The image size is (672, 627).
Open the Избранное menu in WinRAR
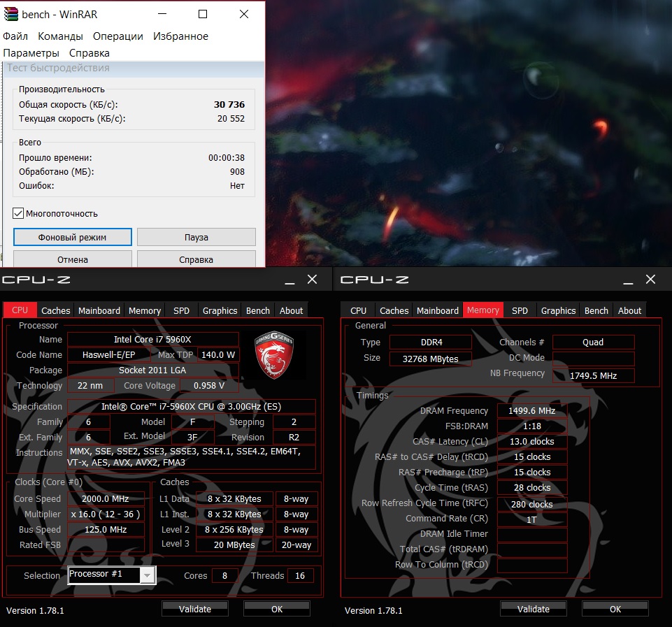click(x=180, y=36)
